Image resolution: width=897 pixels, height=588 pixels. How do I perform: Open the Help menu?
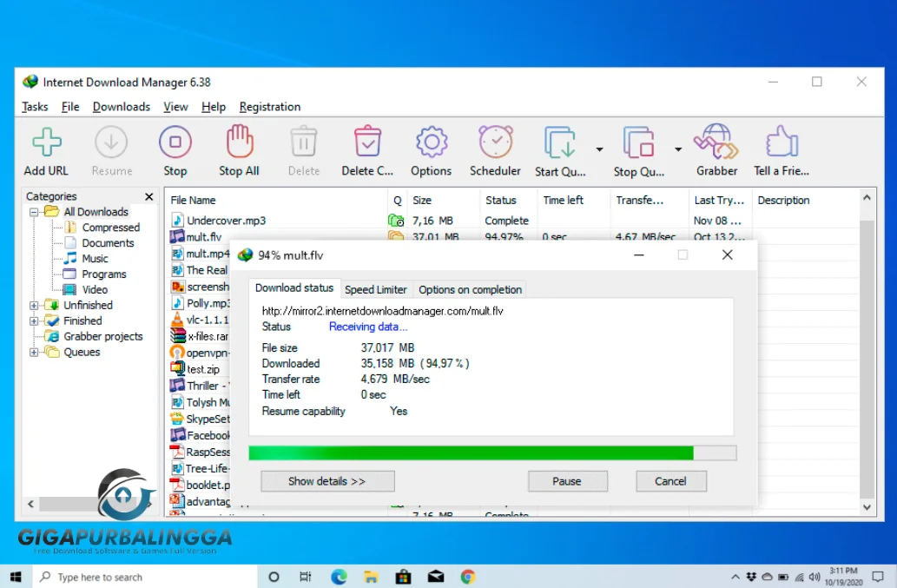tap(214, 107)
